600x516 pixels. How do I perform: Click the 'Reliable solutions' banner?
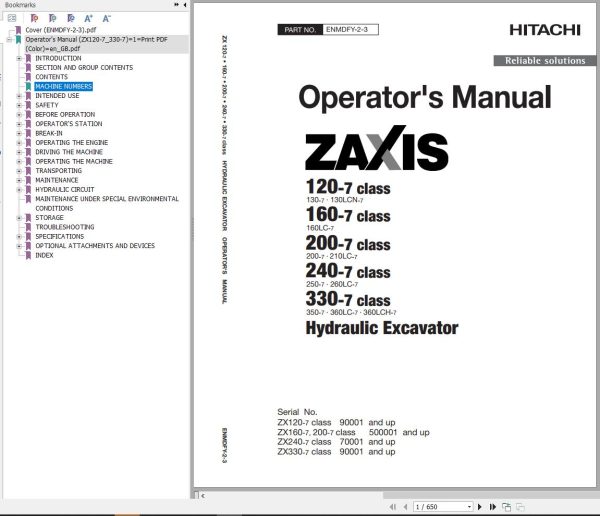click(x=545, y=60)
